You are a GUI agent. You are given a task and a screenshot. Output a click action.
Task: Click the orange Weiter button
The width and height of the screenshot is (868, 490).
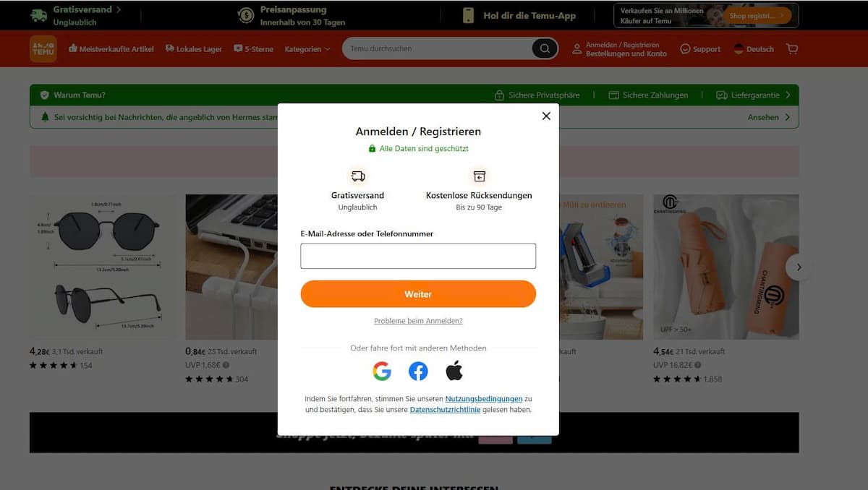tap(418, 294)
